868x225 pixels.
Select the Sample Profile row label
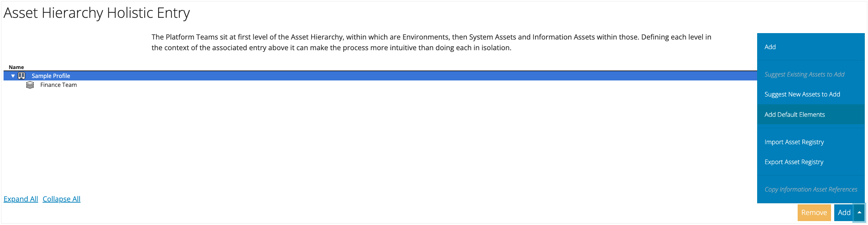pyautogui.click(x=51, y=76)
